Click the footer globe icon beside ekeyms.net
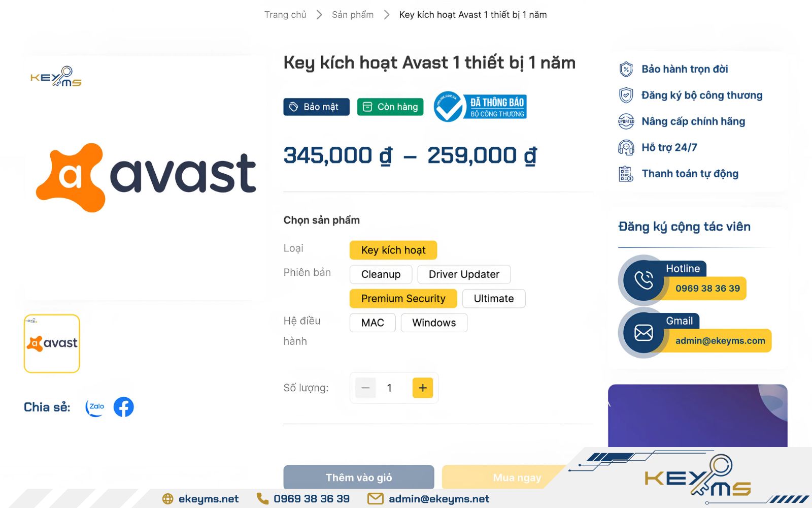 coord(168,499)
